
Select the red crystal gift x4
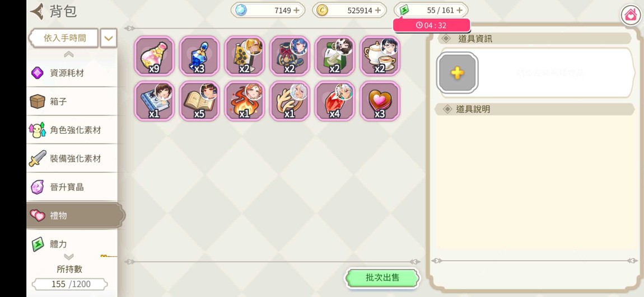tap(335, 101)
